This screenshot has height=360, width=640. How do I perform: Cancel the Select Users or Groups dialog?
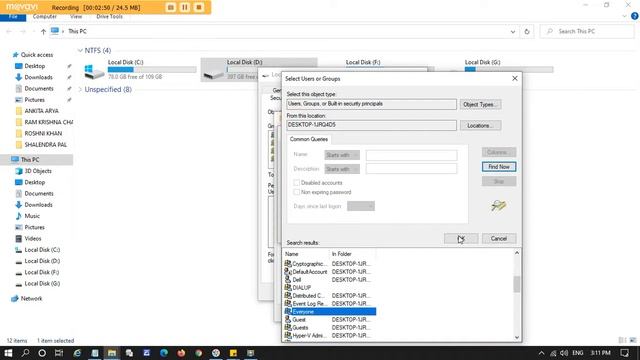tap(499, 238)
